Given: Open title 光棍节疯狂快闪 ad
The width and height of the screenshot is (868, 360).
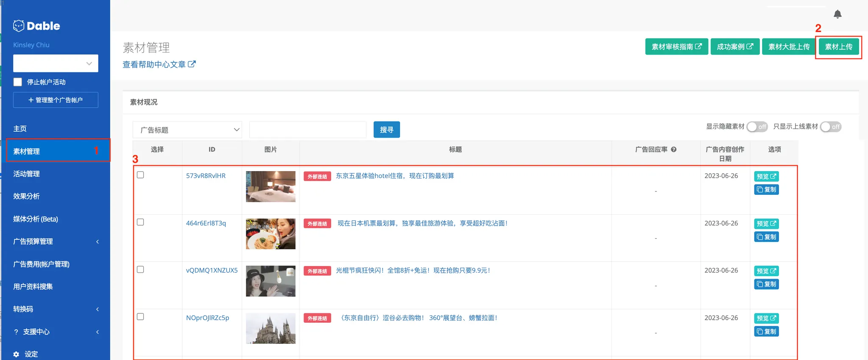Looking at the screenshot, I should tap(413, 270).
